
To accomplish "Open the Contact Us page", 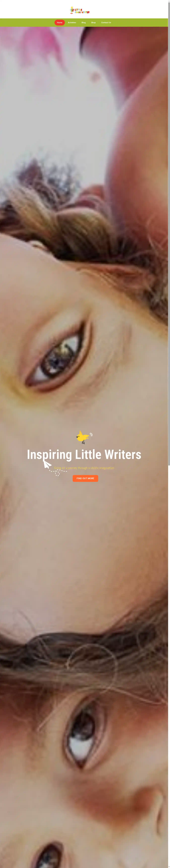I will [106, 23].
